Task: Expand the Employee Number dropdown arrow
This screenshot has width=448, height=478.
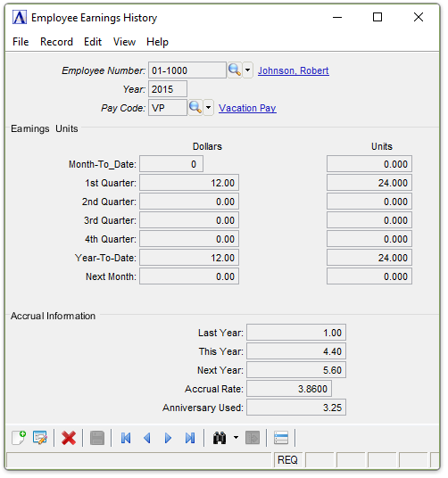Action: click(247, 70)
